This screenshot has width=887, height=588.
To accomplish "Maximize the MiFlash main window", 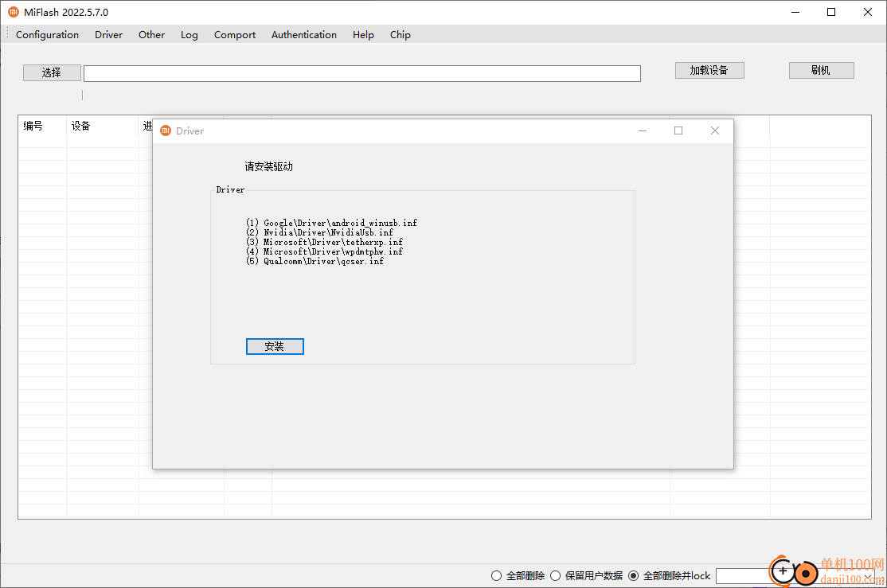I will (x=831, y=12).
